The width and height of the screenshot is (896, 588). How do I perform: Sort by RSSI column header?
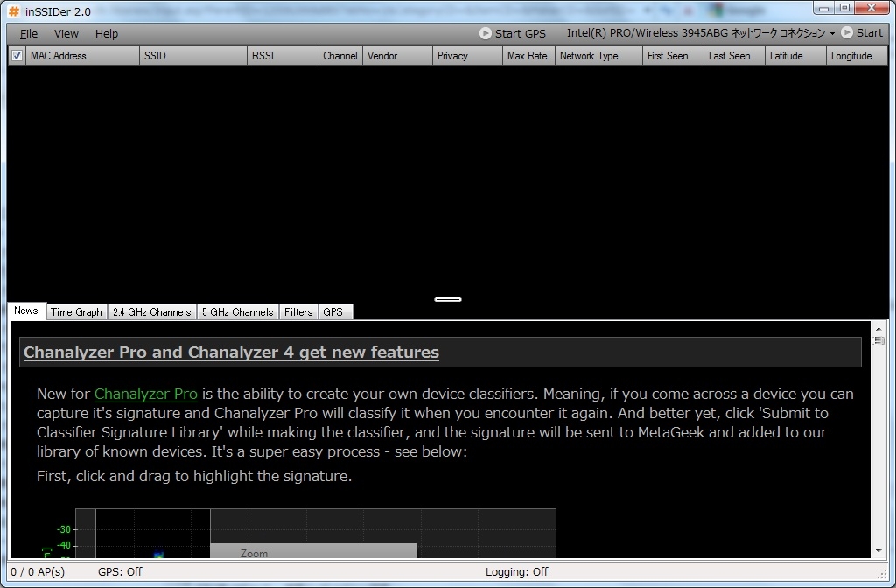pyautogui.click(x=283, y=55)
